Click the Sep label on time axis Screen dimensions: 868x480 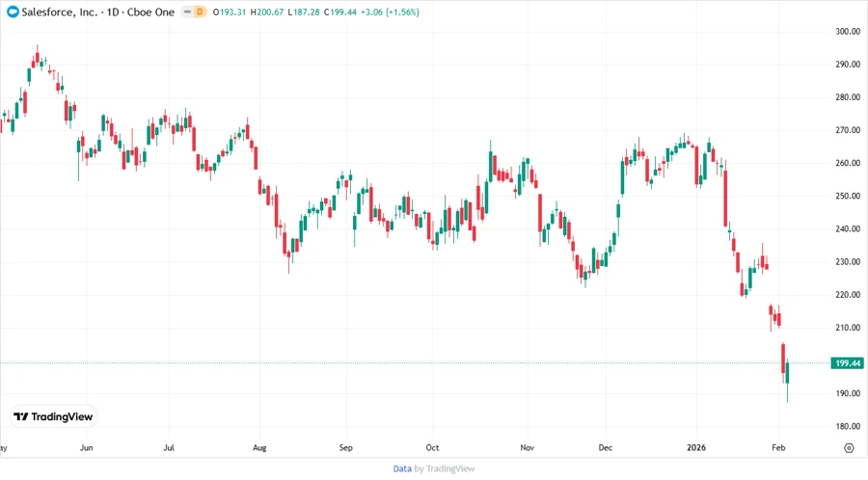click(345, 448)
